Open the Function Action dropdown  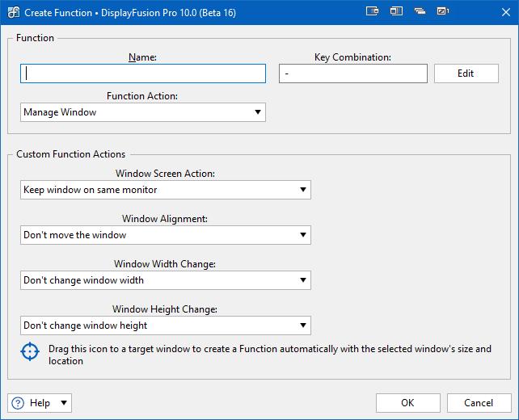[x=143, y=112]
